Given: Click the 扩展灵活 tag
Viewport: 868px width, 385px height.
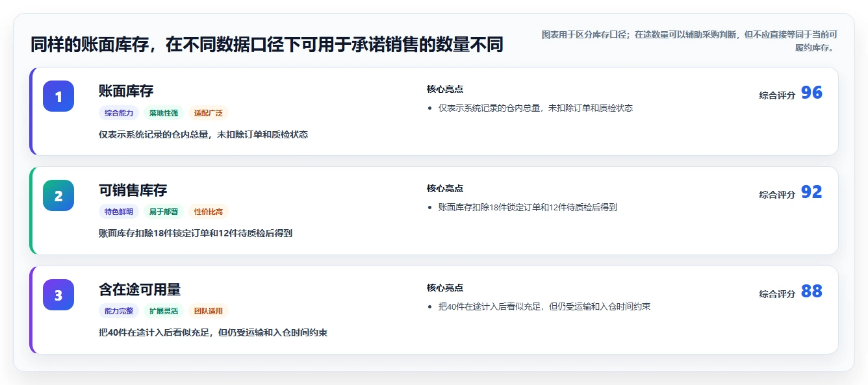Looking at the screenshot, I should coord(164,311).
